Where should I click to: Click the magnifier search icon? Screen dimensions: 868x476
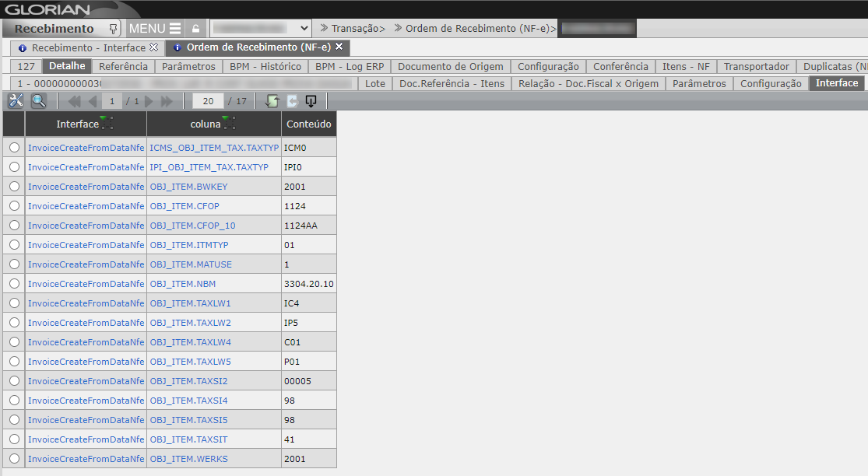click(38, 101)
